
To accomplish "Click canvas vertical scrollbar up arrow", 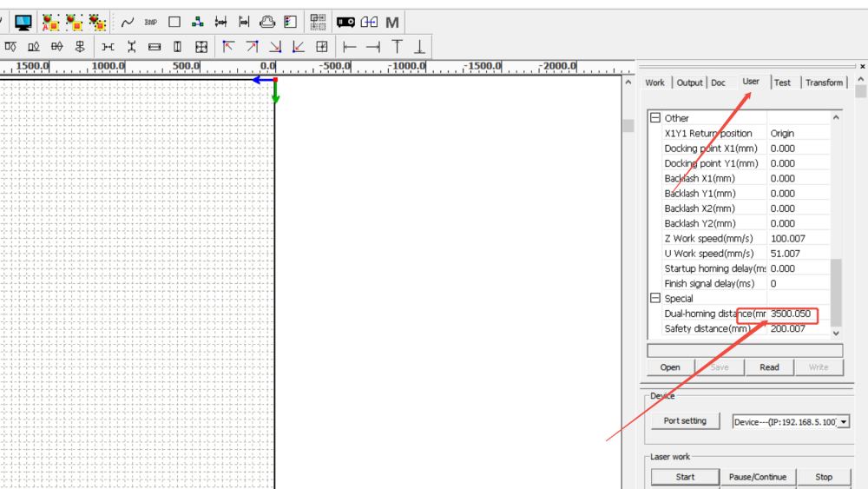I will point(628,83).
